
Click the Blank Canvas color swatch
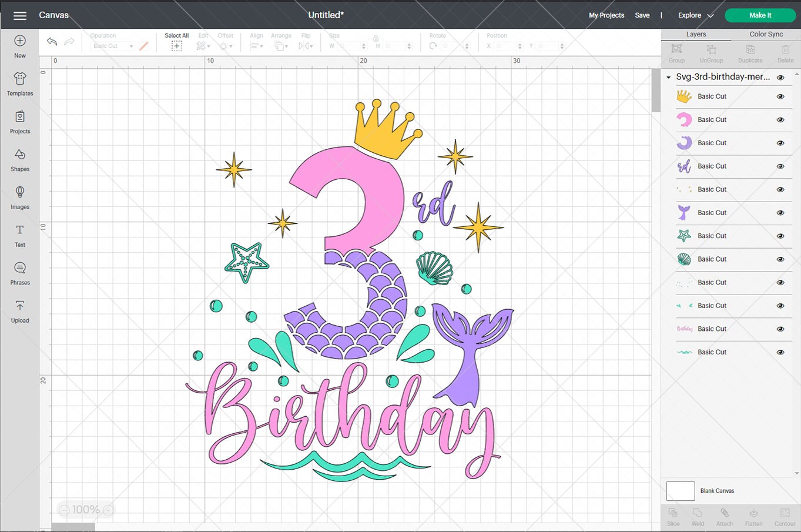(680, 491)
